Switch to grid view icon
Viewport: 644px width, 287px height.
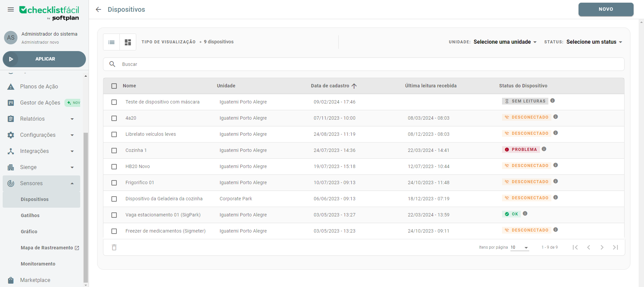click(128, 42)
